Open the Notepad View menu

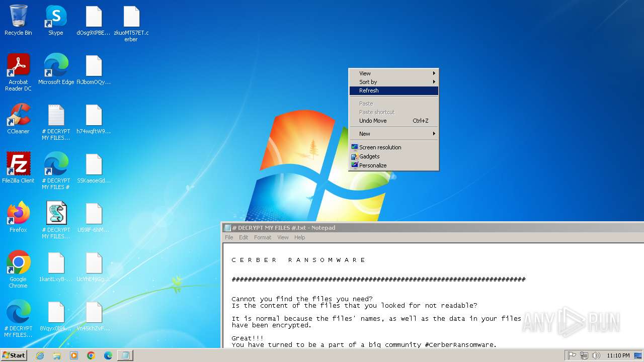tap(283, 237)
